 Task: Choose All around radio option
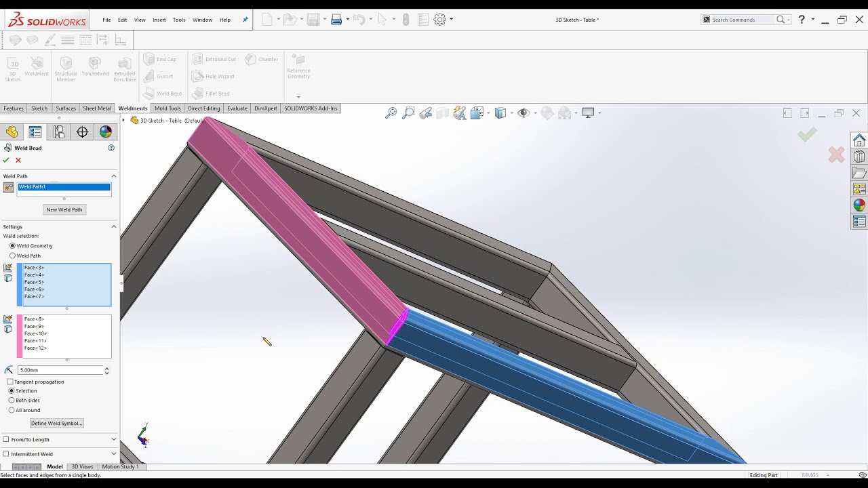(12, 410)
